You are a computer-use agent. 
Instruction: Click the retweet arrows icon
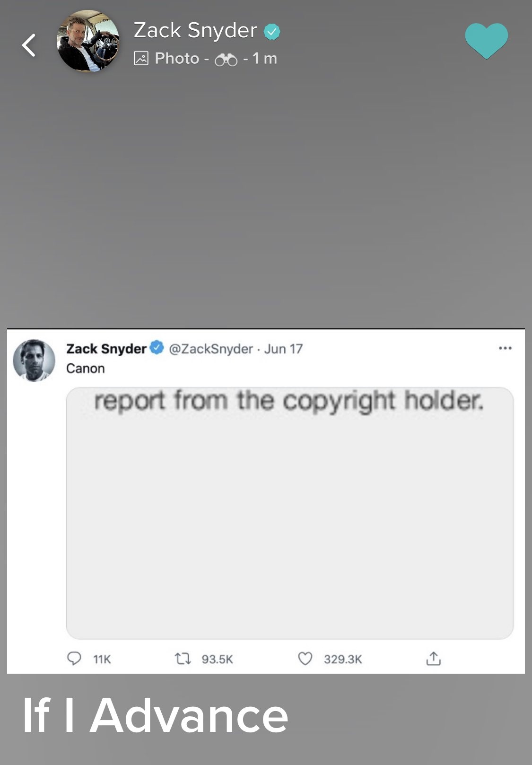tap(183, 659)
